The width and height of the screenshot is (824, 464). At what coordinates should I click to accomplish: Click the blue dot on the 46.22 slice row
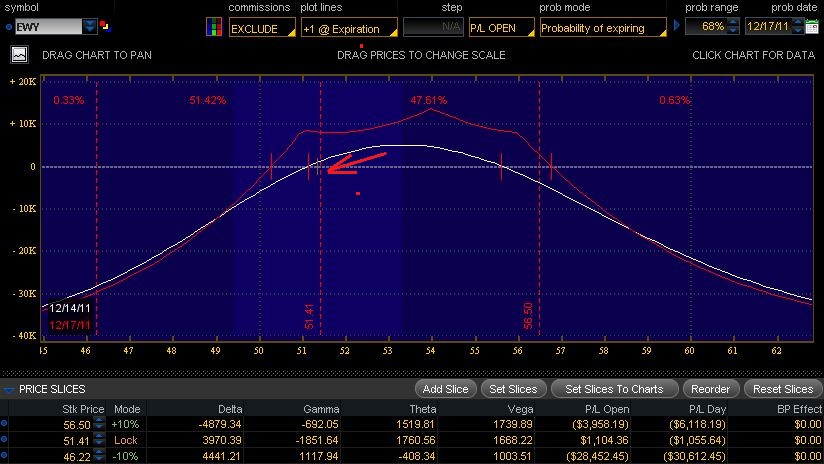[x=4, y=456]
